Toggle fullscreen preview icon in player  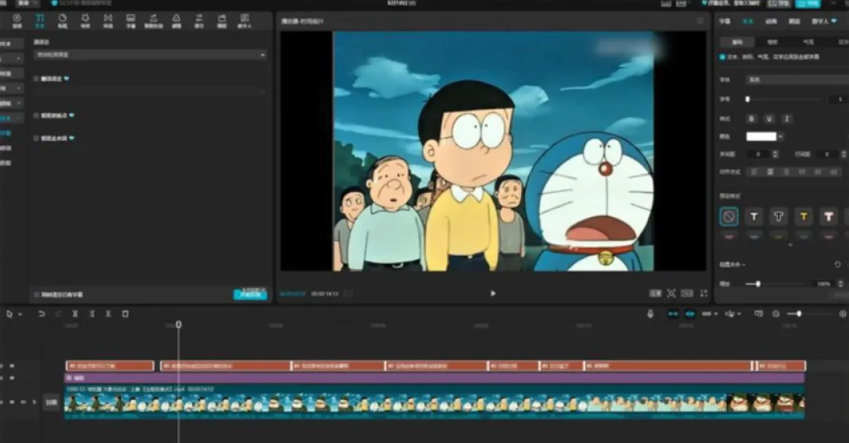coord(704,293)
